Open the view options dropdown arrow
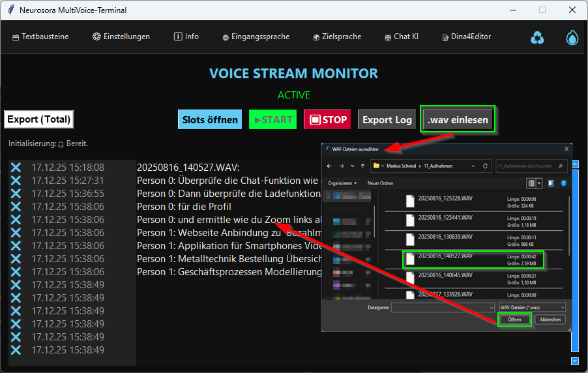 pyautogui.click(x=540, y=183)
